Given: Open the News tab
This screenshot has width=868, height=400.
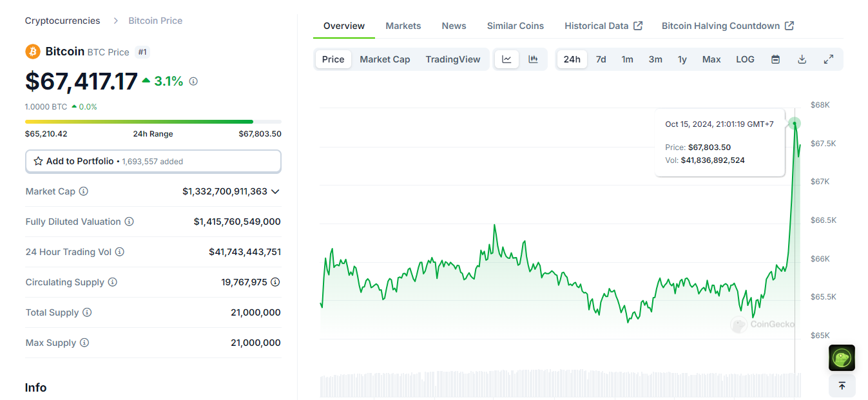Looking at the screenshot, I should point(454,26).
